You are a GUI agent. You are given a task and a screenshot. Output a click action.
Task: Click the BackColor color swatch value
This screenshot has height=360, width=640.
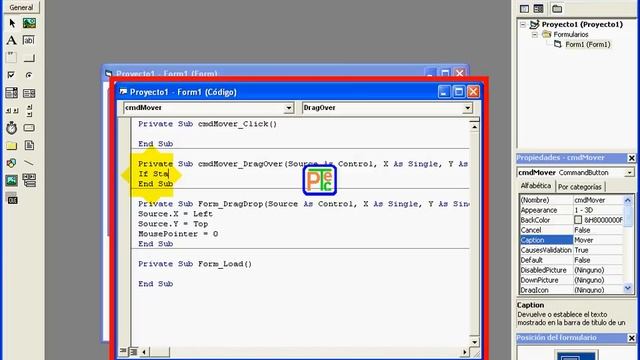[578, 220]
